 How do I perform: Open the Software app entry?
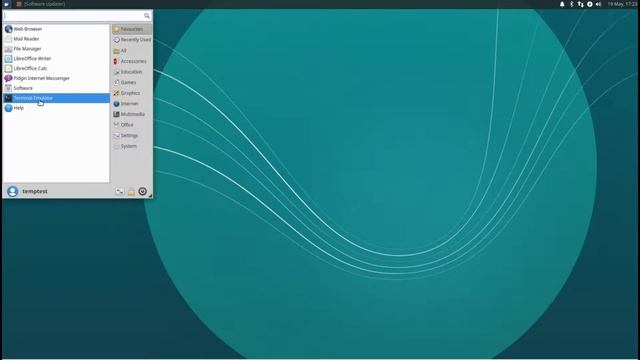point(56,88)
